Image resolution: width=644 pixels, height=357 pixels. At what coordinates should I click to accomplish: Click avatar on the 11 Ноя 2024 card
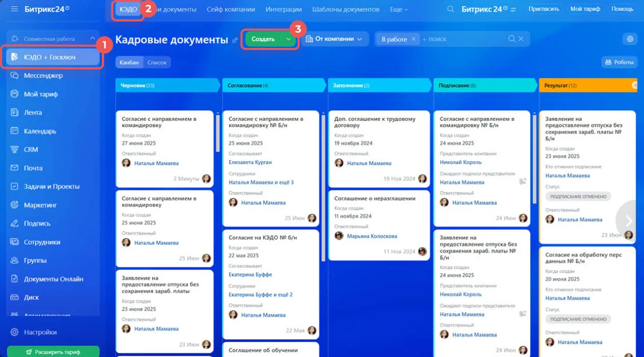click(x=422, y=251)
